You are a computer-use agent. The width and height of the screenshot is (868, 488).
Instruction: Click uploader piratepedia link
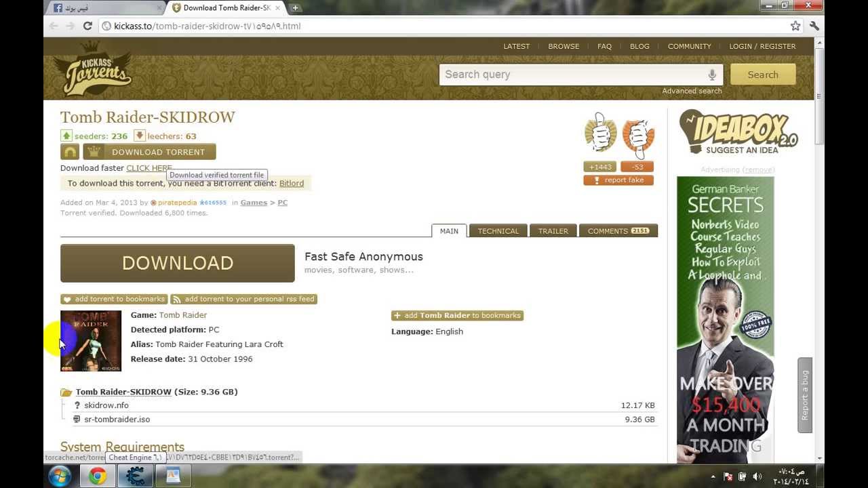(177, 202)
